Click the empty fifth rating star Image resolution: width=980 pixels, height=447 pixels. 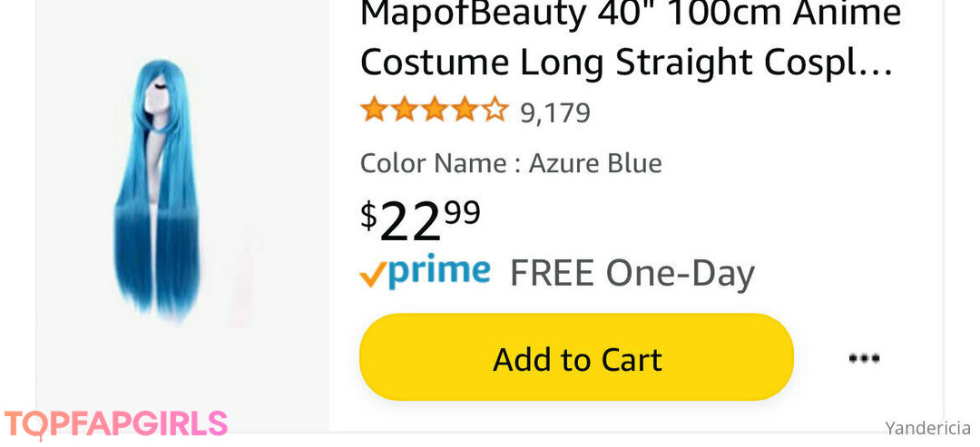coord(495,111)
